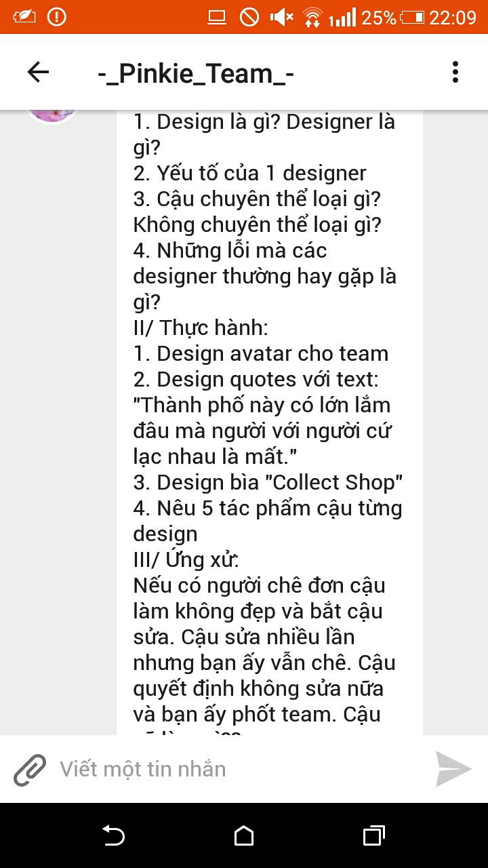Open the sender's profile avatar

point(52,114)
